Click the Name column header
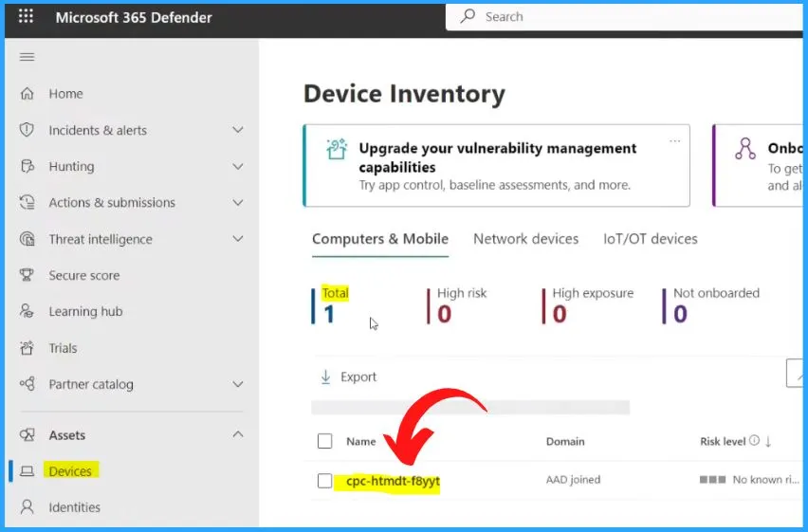 coord(360,441)
